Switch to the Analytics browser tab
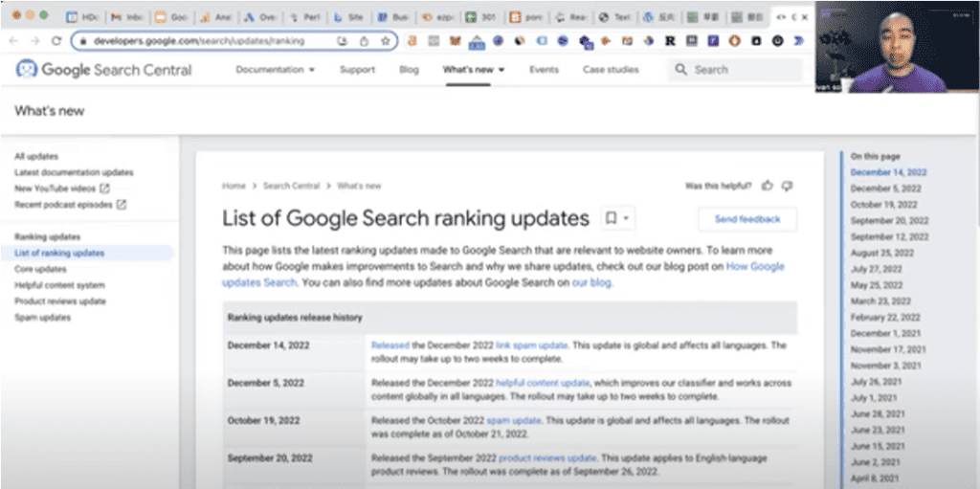Viewport: 980px width, 489px height. 215,17
